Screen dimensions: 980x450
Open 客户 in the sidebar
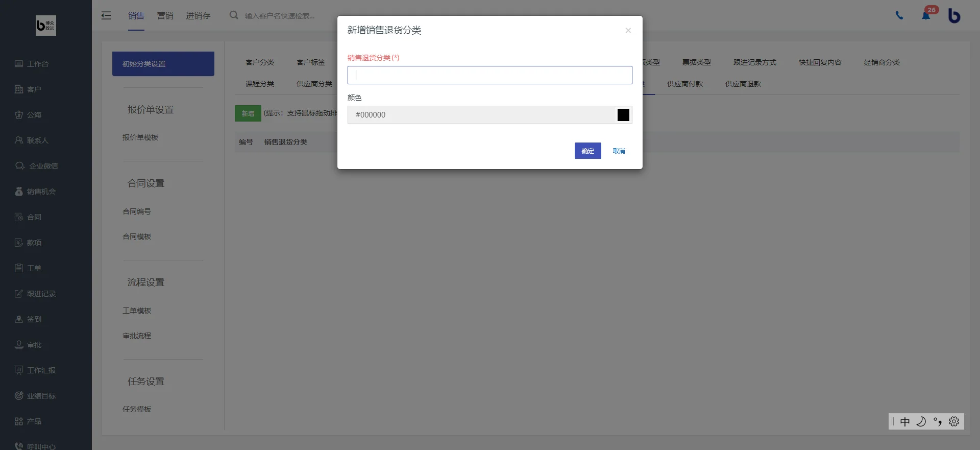click(28, 89)
